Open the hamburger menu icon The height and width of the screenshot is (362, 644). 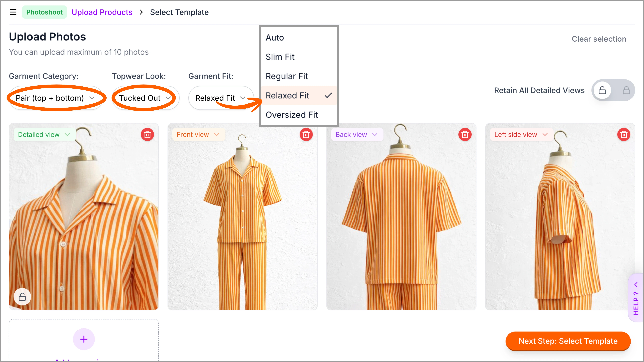click(x=13, y=12)
